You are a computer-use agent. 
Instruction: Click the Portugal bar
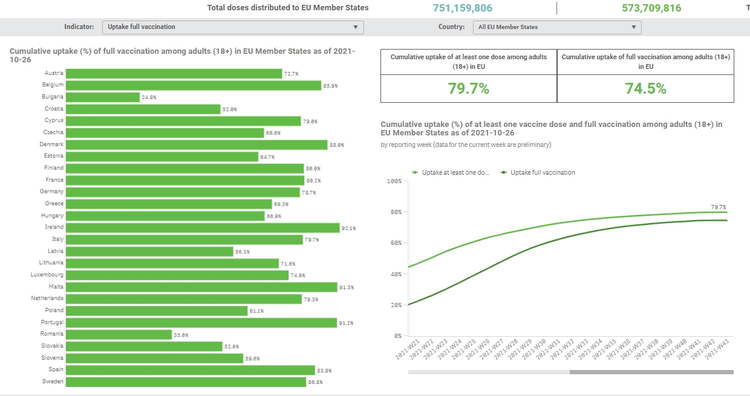click(x=201, y=323)
